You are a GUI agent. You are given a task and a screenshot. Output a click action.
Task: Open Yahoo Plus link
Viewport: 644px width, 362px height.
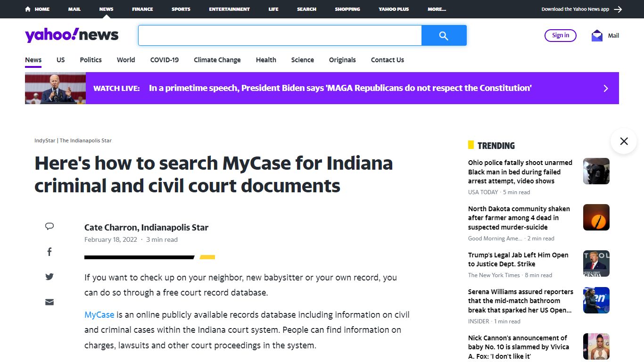click(x=394, y=9)
